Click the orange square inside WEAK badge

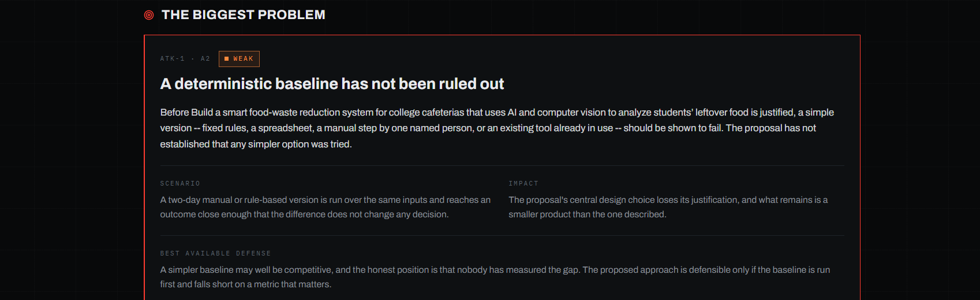coord(227,59)
